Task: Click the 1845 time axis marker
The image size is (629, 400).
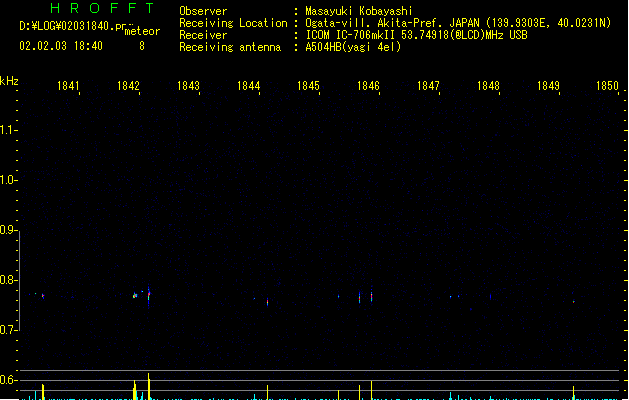Action: (308, 86)
